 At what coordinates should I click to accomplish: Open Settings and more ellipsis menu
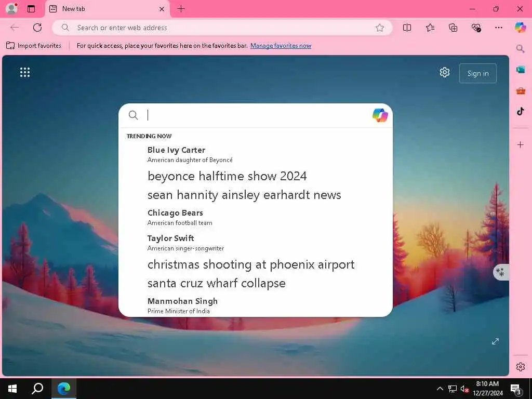coord(498,28)
